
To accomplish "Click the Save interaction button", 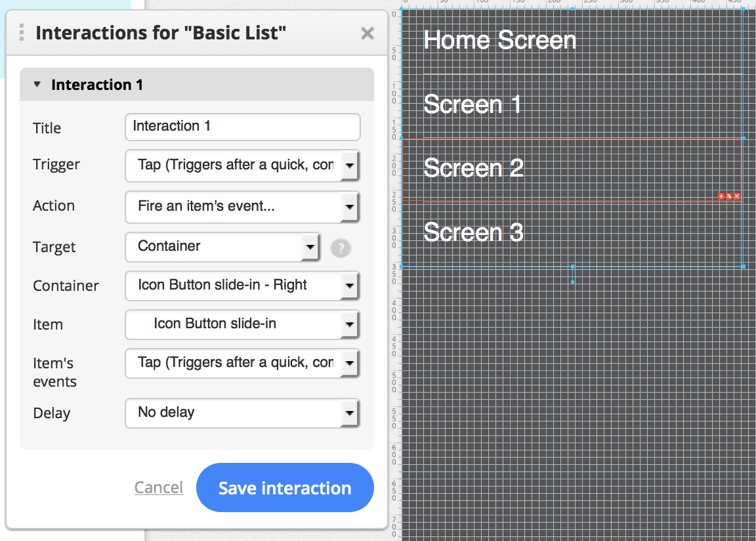I will click(x=285, y=488).
